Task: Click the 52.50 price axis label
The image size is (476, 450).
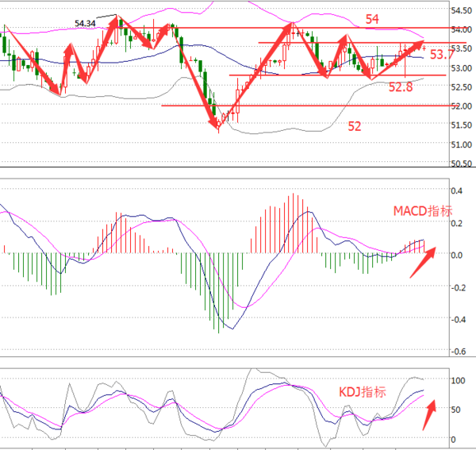Action: [x=462, y=87]
